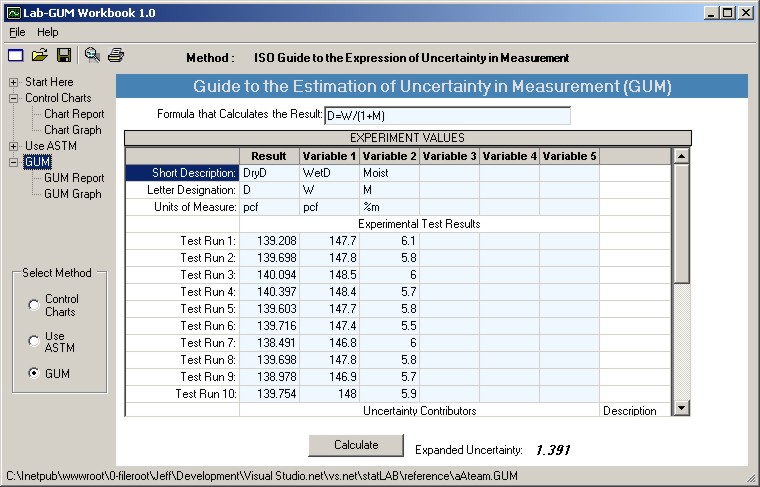Click the file path in status bar
Viewport: 760px width, 487px height.
click(x=262, y=476)
